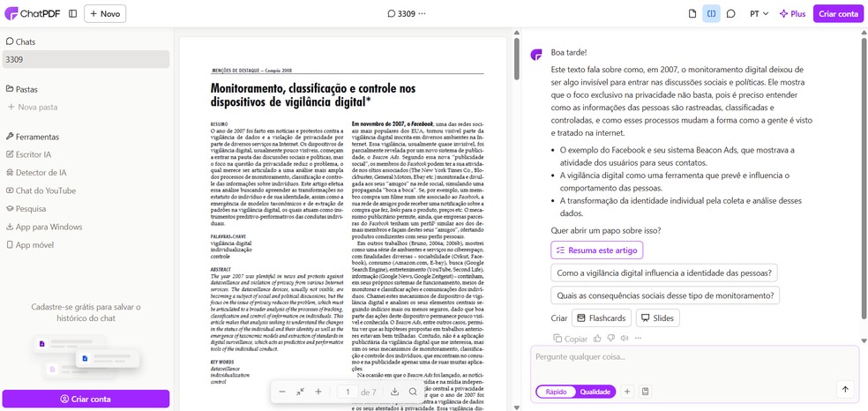
Task: Switch to split document and chat view
Action: coord(711,14)
